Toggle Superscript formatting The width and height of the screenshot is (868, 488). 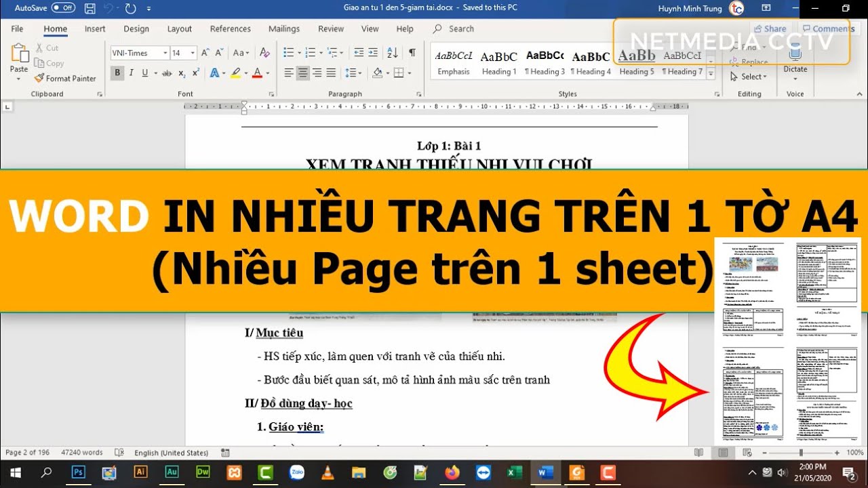click(195, 73)
